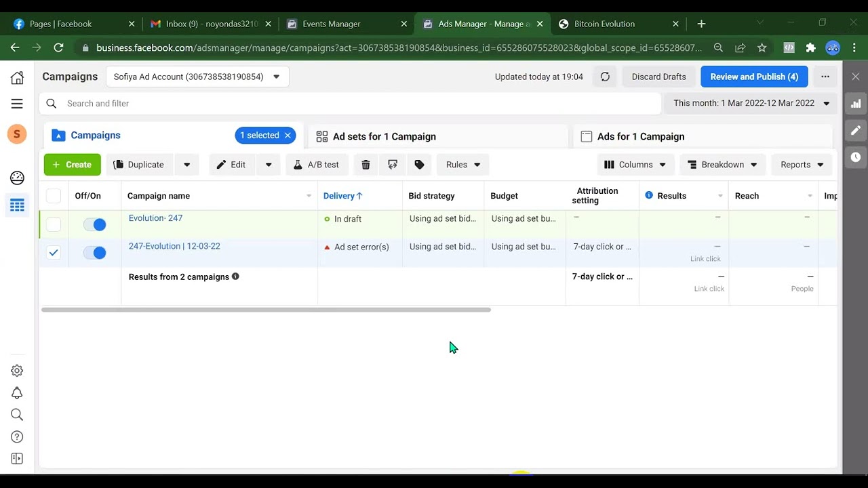Open the Reports dropdown
This screenshot has width=868, height=488.
802,165
